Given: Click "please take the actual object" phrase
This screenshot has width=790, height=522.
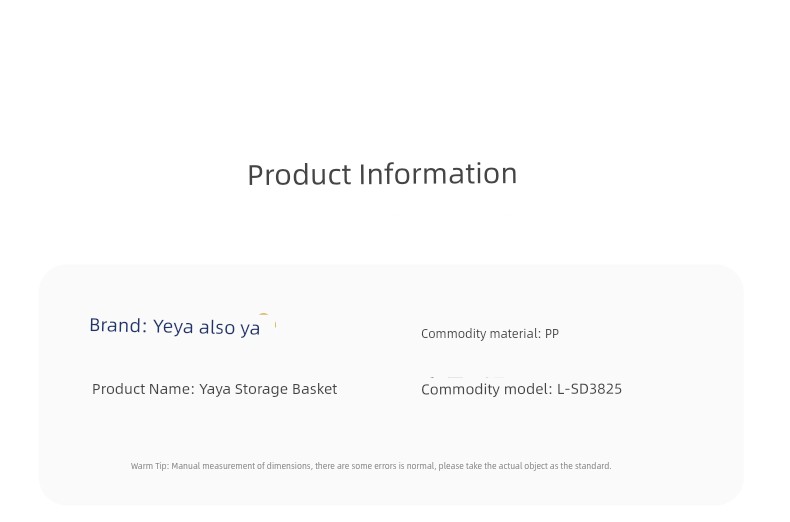Looking at the screenshot, I should coord(493,466).
